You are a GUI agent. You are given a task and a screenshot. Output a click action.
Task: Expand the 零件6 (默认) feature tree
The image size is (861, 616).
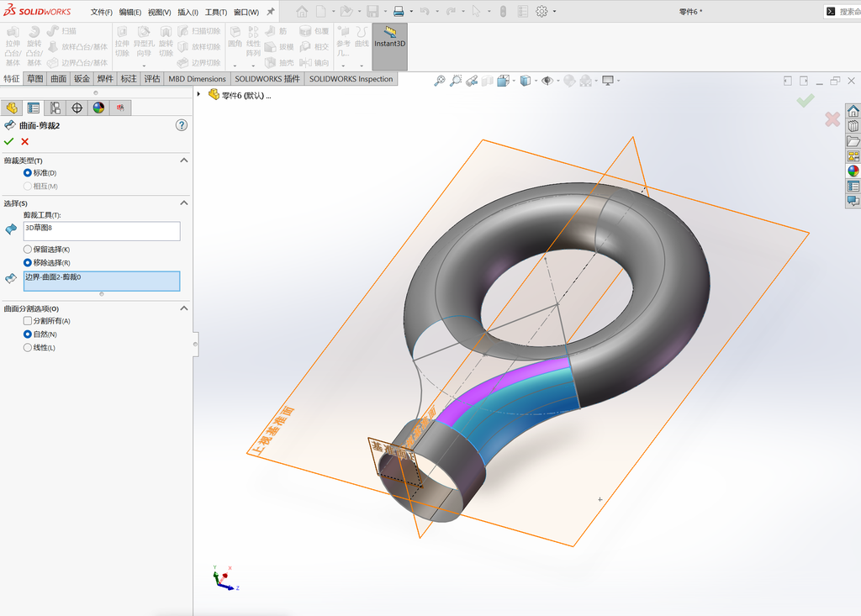pyautogui.click(x=198, y=94)
